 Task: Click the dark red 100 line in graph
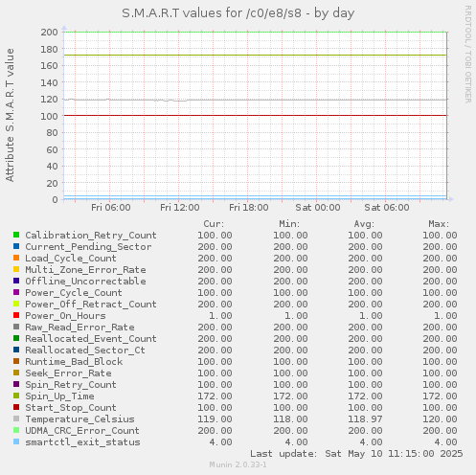[x=256, y=115]
